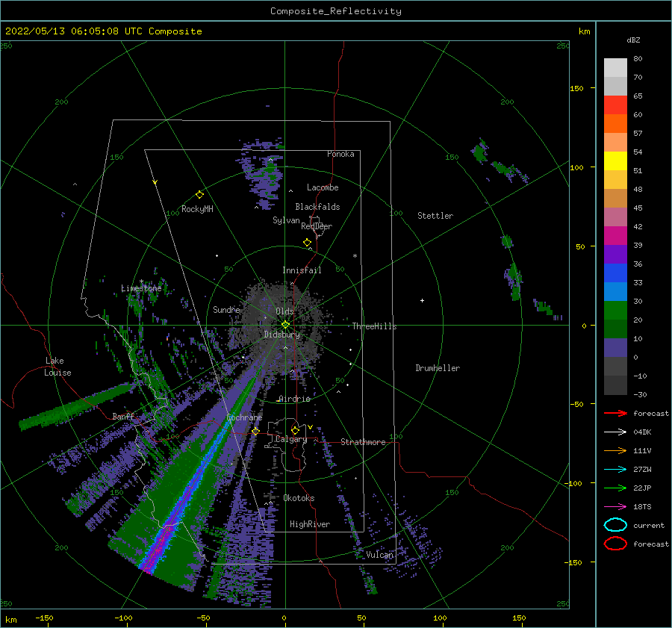Click the 'Composite_Reflectivity' title
Viewport: 672px width, 628px height.
[336, 11]
